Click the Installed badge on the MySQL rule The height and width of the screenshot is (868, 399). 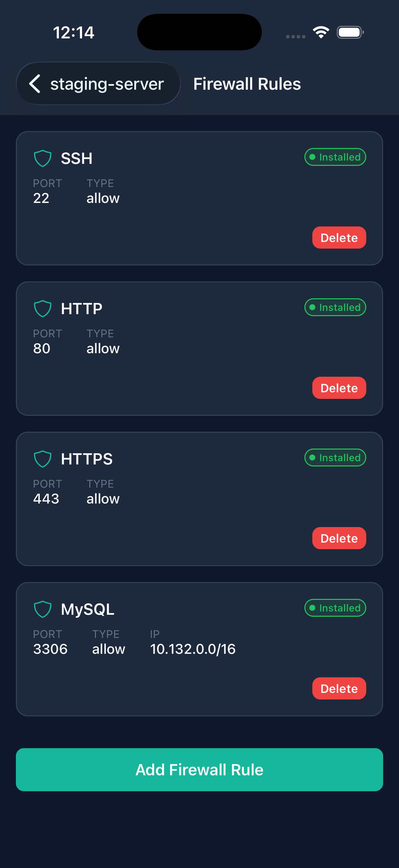[335, 607]
